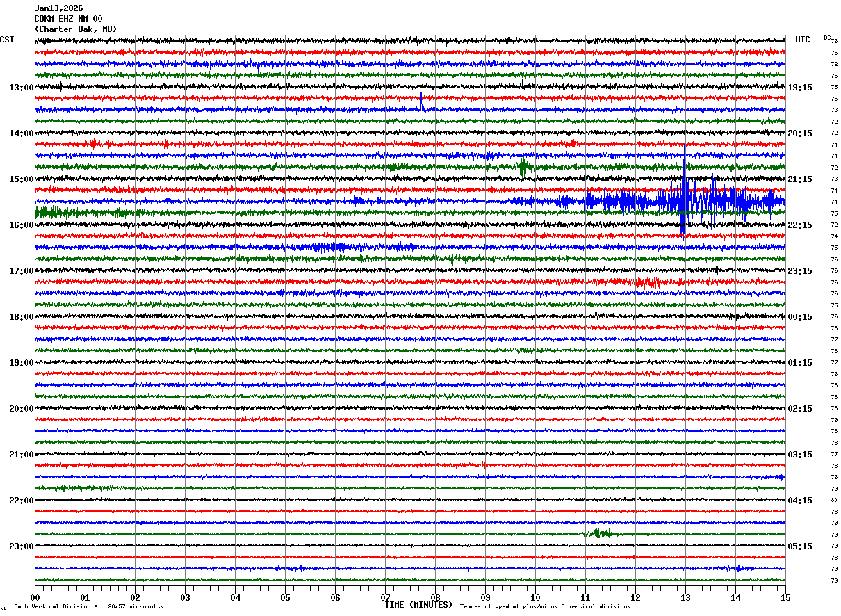Click minute 07 on the bottom axis
The image size is (841, 616).
385,598
